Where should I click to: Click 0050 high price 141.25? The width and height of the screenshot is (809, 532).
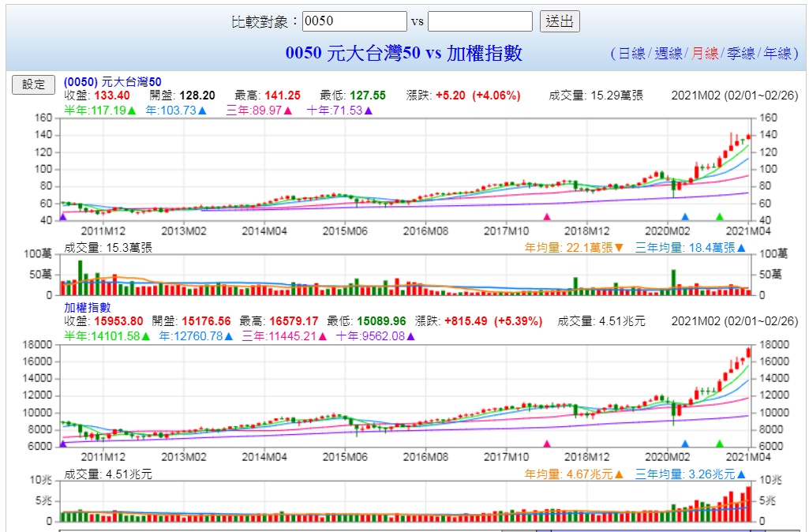click(x=283, y=96)
